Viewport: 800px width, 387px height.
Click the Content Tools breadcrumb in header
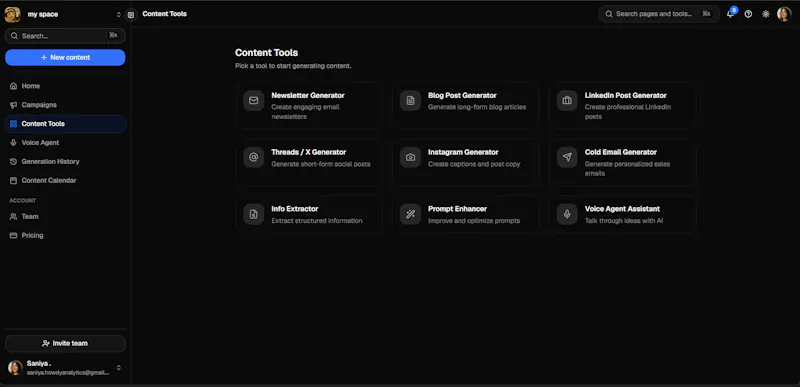tap(164, 14)
